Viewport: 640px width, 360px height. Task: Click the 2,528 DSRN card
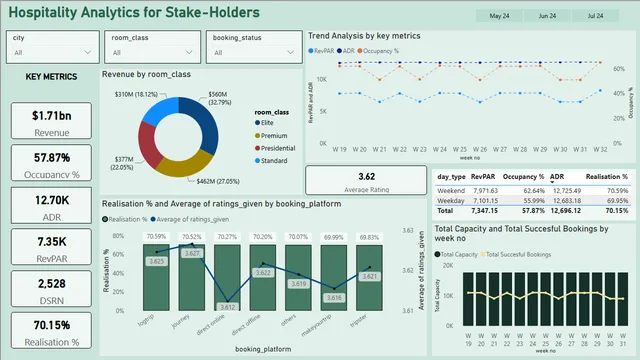coord(51,289)
